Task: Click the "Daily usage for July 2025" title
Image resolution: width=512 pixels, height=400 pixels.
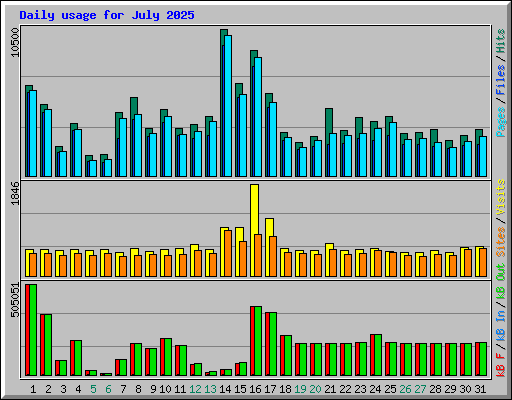Action: point(107,15)
